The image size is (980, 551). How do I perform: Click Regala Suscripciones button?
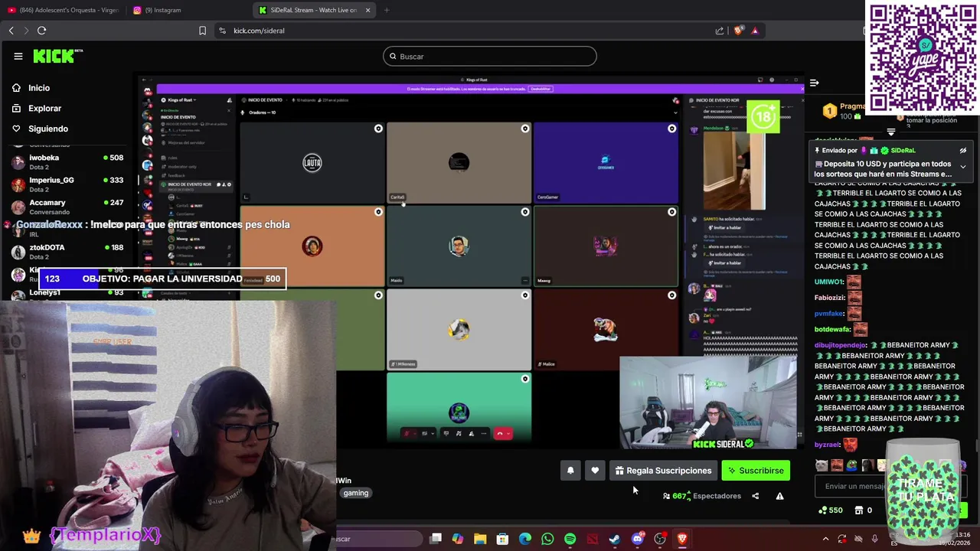[663, 471]
